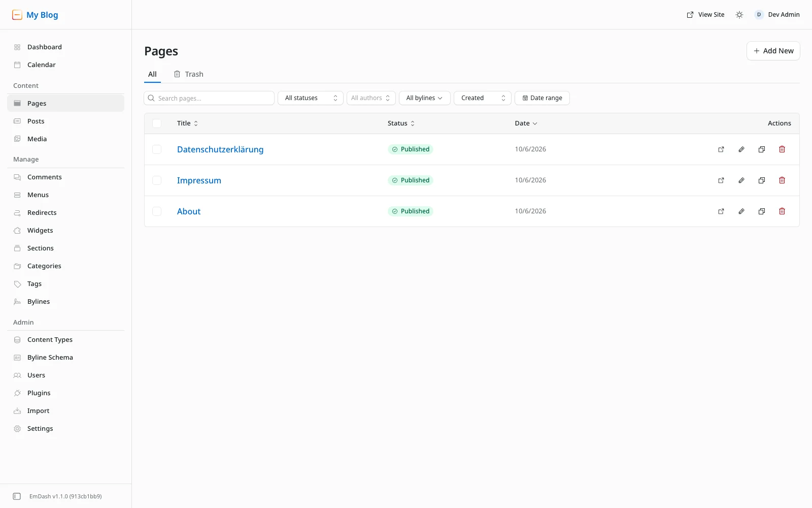The width and height of the screenshot is (812, 508).
Task: Open the Date range picker
Action: (542, 98)
